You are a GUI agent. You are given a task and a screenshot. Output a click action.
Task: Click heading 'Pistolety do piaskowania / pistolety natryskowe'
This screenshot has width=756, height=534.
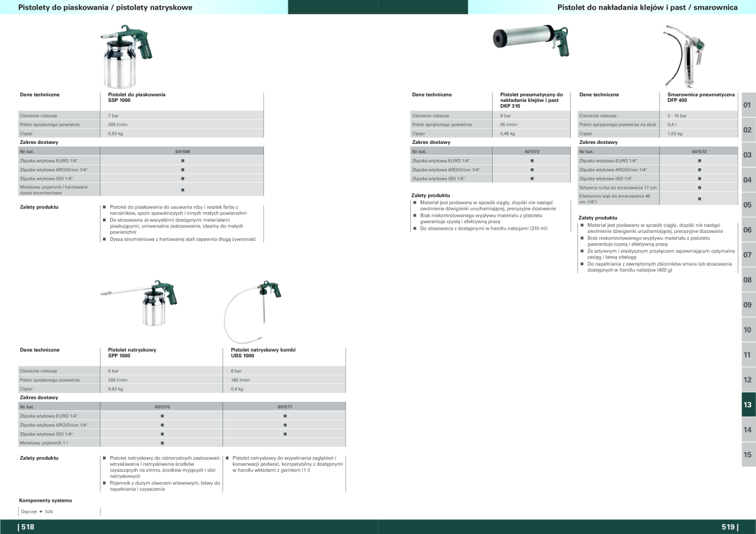(x=105, y=7)
